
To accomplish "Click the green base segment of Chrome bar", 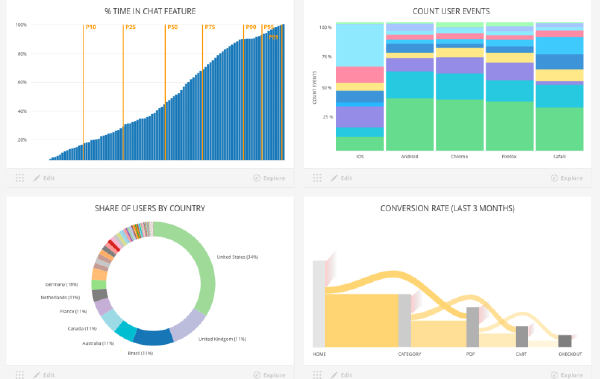I will pyautogui.click(x=460, y=125).
